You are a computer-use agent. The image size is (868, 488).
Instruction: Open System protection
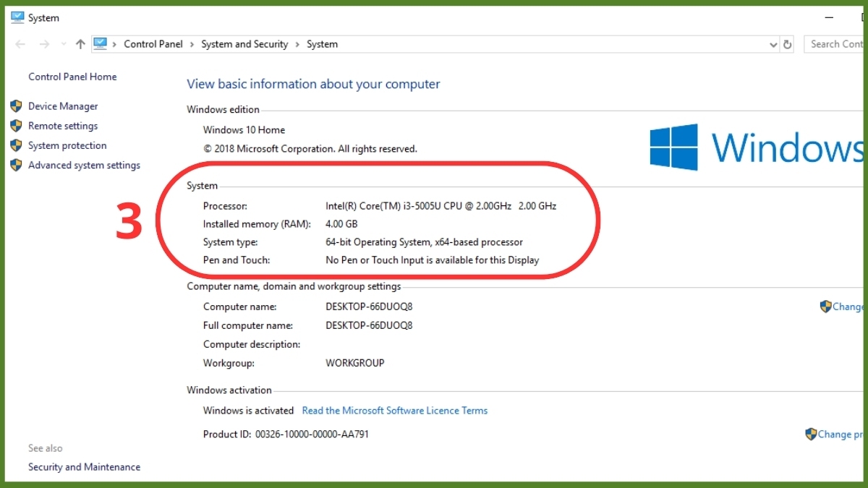[x=67, y=145]
